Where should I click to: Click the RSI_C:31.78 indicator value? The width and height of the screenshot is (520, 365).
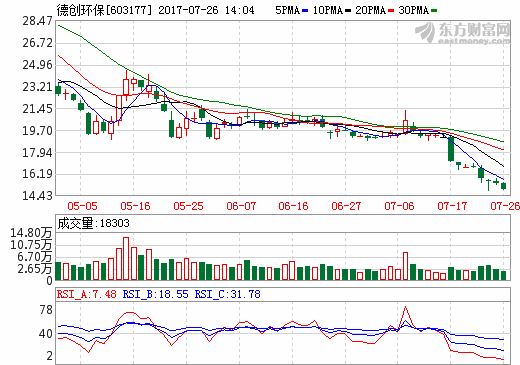click(228, 294)
